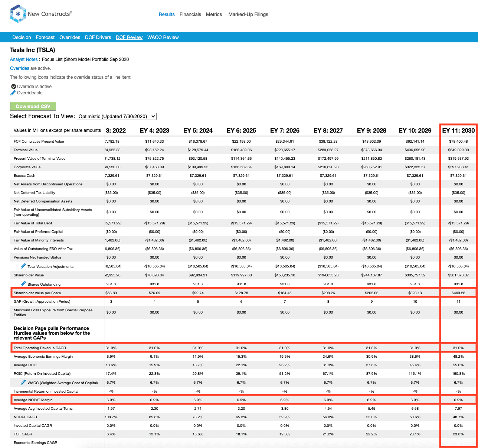Image resolution: width=478 pixels, height=448 pixels.
Task: Click the $76.09 per share value
Action: (x=154, y=293)
